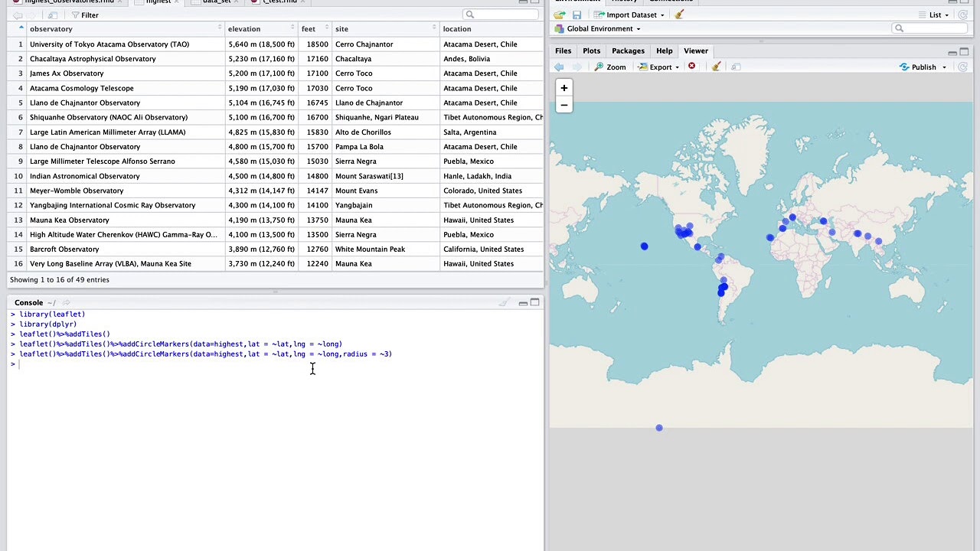980x551 pixels.
Task: Refresh the Viewer pane
Action: [x=963, y=67]
